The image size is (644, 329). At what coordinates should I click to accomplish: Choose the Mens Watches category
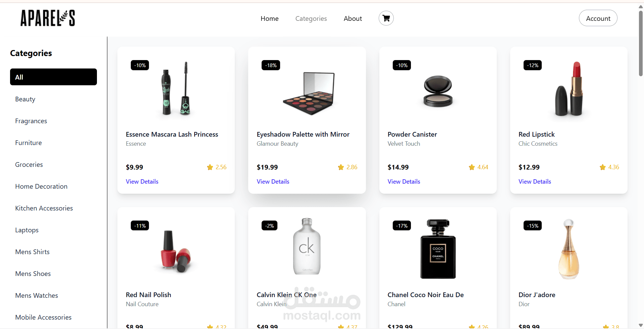(x=37, y=295)
